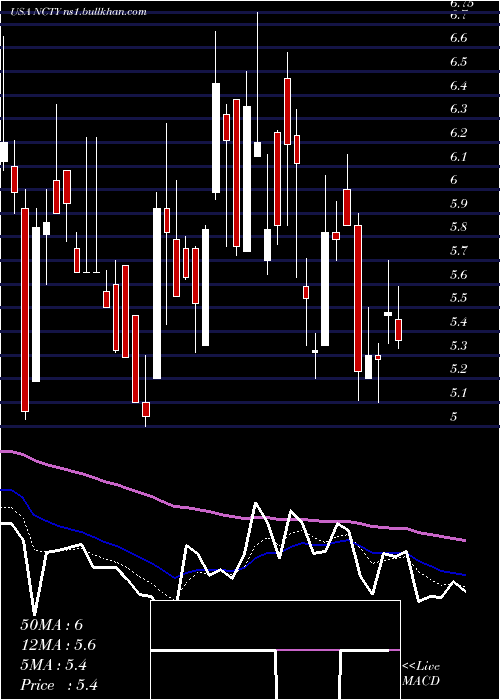Image resolution: width=500 pixels, height=700 pixels.
Task: Click the last red candlestick on the chart
Action: [x=399, y=330]
